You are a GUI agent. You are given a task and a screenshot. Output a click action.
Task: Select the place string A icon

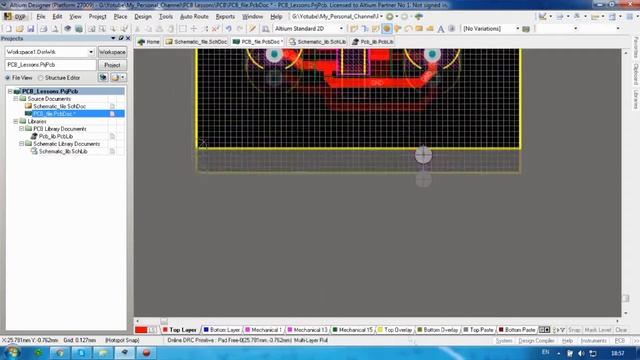[441, 29]
